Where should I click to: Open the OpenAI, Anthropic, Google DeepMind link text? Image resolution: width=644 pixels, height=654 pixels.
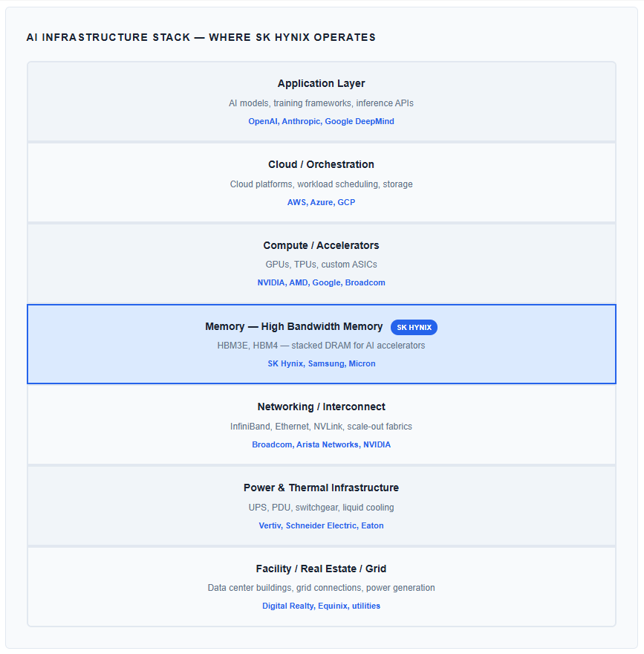pos(321,121)
